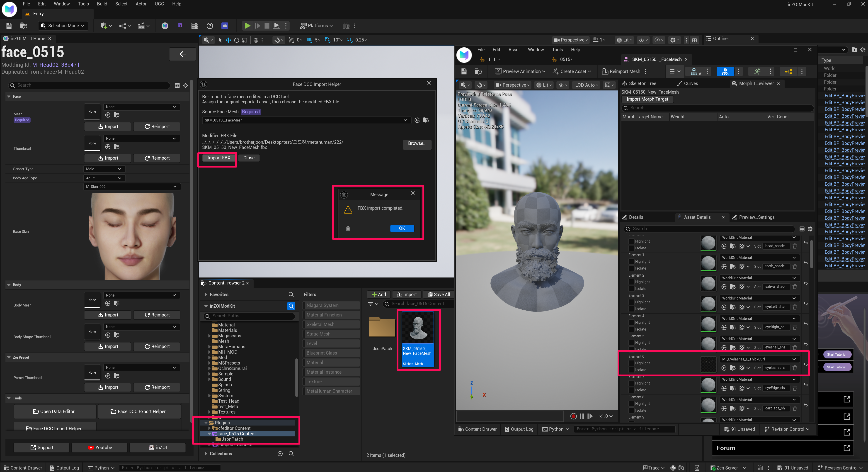Viewport: 868px width, 472px height.
Task: Click the playback speed x1.0 control
Action: point(606,416)
